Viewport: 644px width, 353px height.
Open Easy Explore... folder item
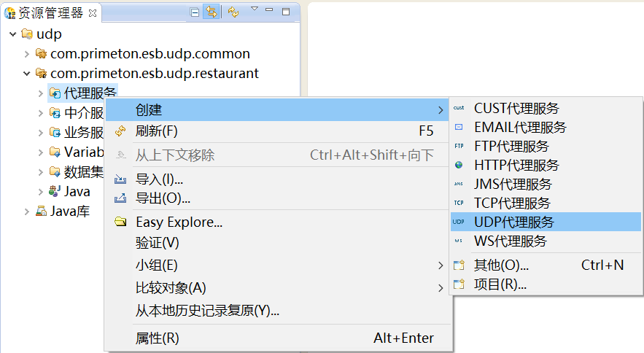coord(179,222)
